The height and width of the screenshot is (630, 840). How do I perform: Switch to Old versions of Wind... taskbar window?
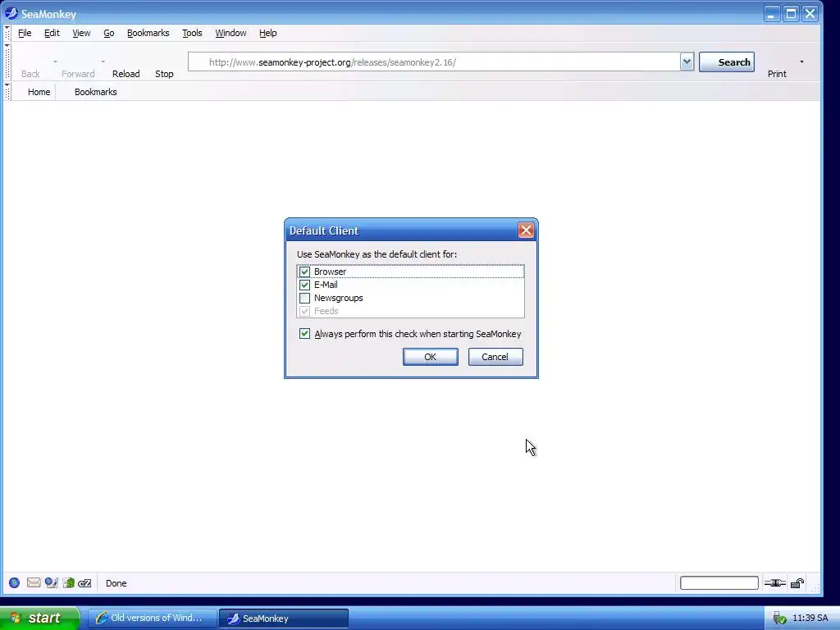click(x=152, y=619)
